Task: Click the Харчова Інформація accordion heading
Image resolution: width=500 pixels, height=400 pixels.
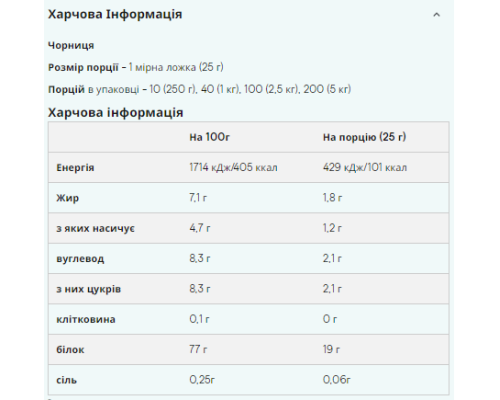Action: 115,14
